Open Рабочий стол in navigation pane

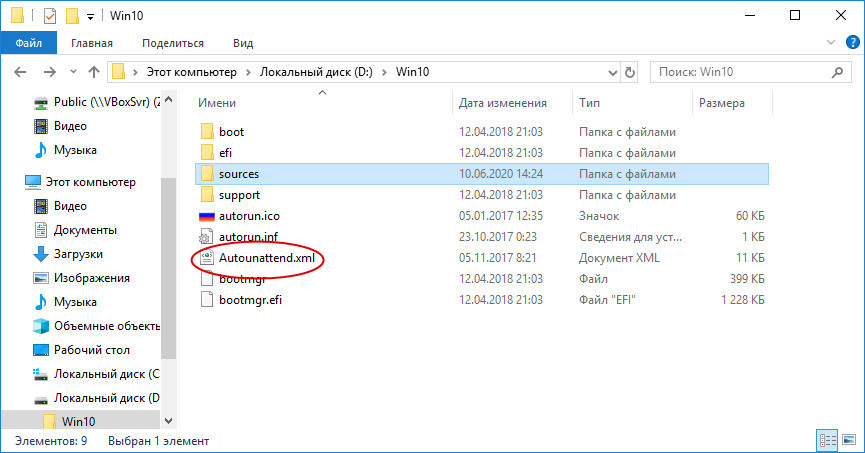(82, 350)
